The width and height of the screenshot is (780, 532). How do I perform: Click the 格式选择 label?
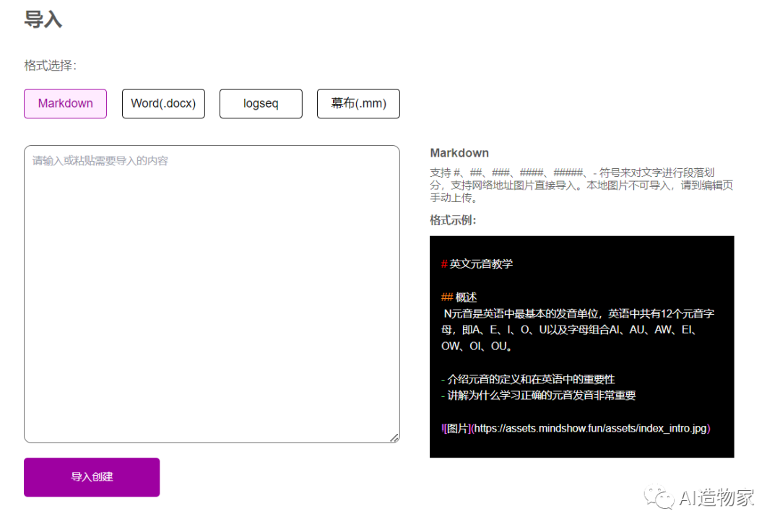[x=50, y=66]
